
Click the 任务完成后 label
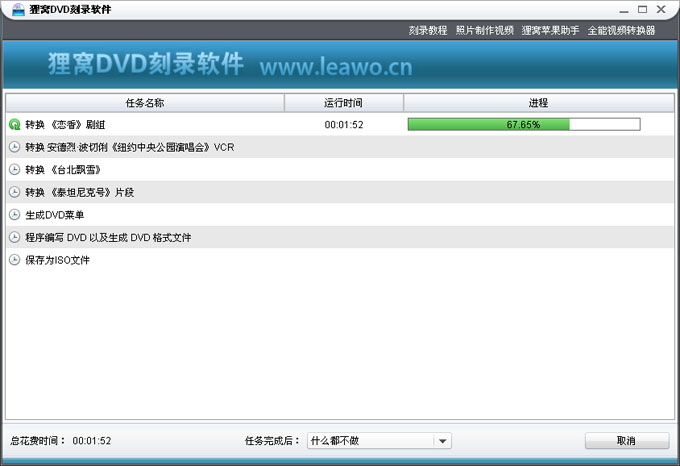[x=272, y=441]
